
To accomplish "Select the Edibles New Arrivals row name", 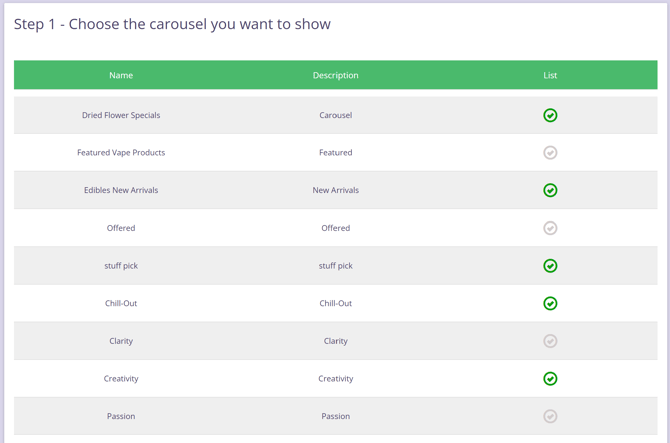I will point(121,190).
